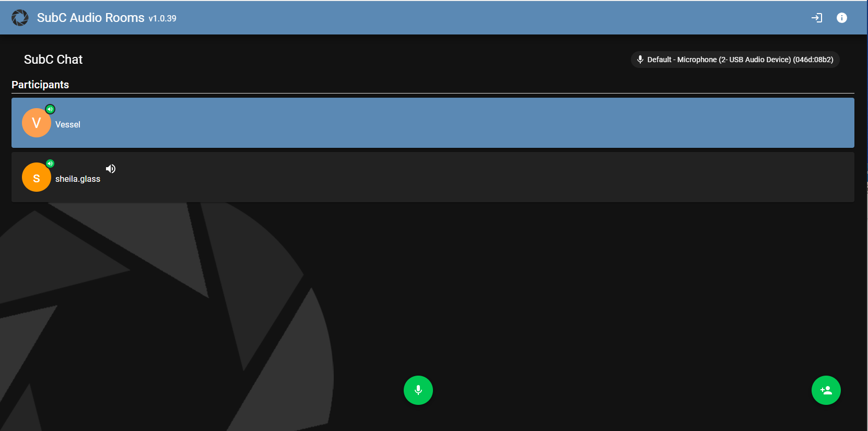Open the info icon in top bar

(x=842, y=18)
